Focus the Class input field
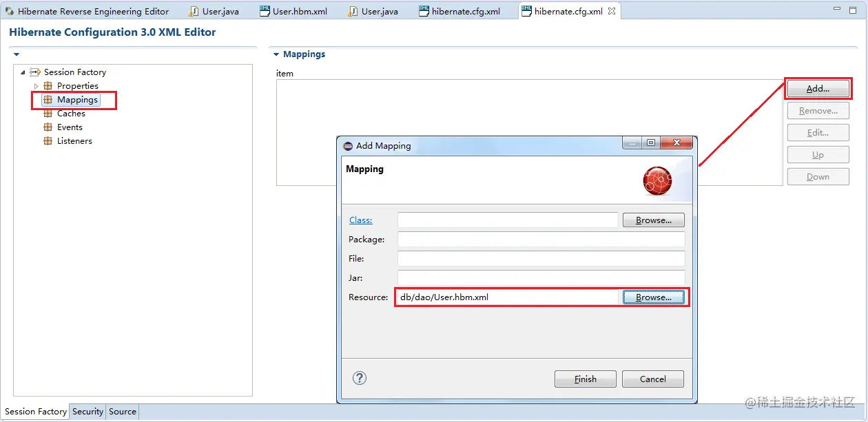The width and height of the screenshot is (868, 422). coord(508,220)
